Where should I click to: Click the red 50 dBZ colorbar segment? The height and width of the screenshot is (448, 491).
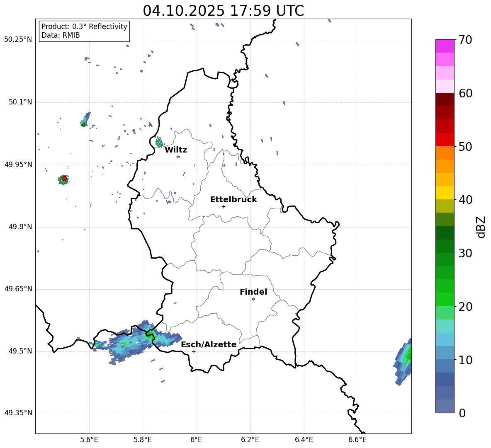[445, 140]
